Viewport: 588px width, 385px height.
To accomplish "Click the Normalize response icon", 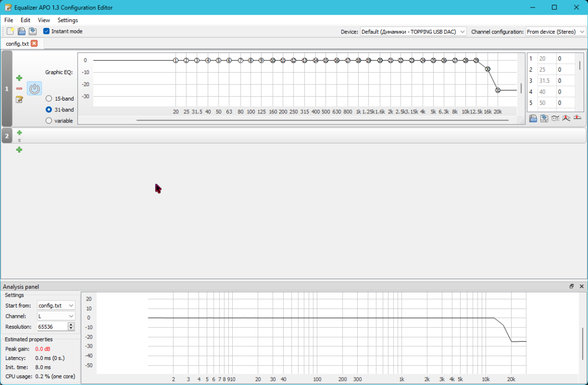I will (566, 119).
